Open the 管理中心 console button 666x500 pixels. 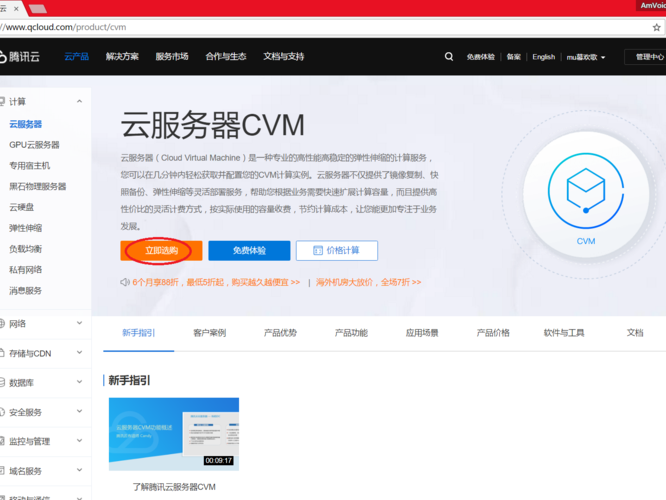646,57
